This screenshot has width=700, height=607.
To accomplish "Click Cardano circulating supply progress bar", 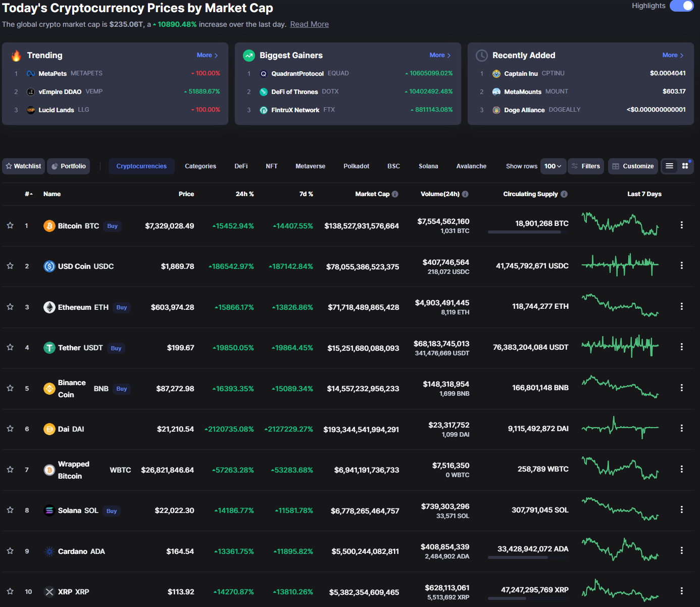I will pos(528,557).
